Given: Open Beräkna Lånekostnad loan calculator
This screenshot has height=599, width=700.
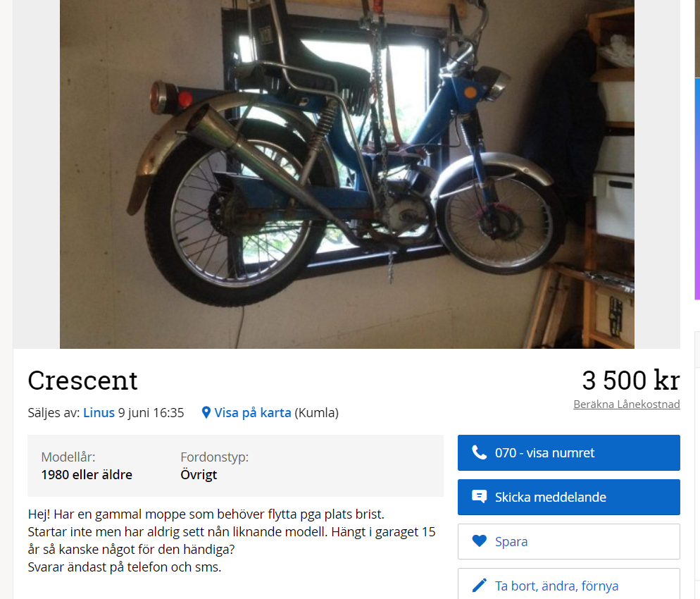Looking at the screenshot, I should coord(626,405).
